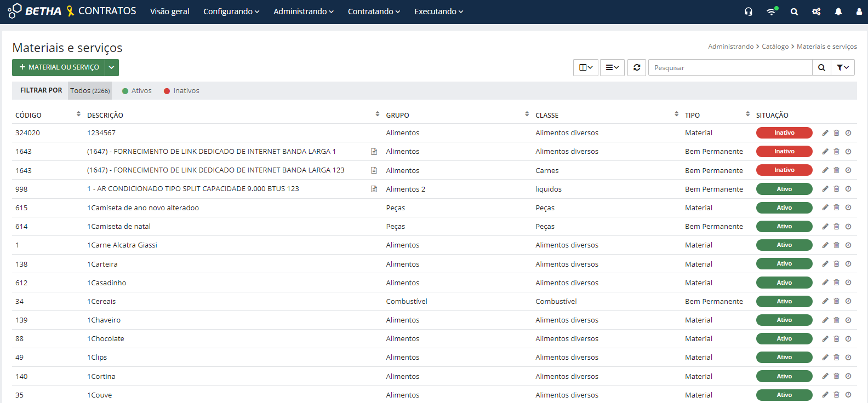Viewport: 868px width, 403px height.
Task: View history clock for 1Cereais
Action: 848,301
